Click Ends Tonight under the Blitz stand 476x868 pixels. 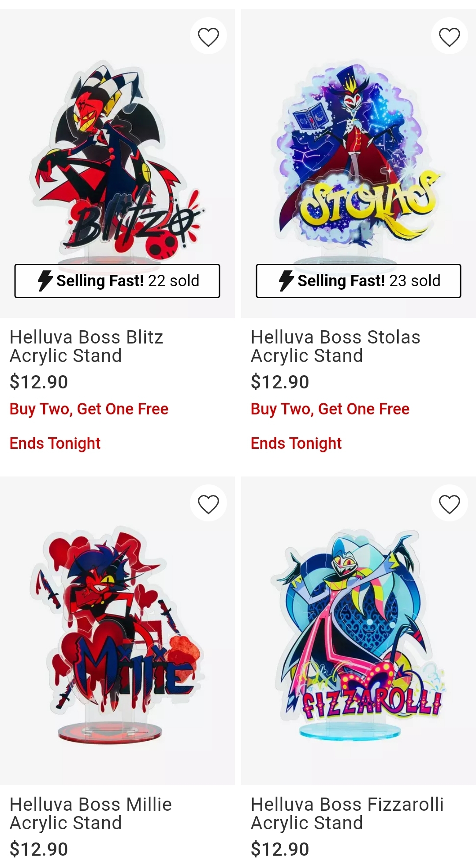(x=55, y=443)
